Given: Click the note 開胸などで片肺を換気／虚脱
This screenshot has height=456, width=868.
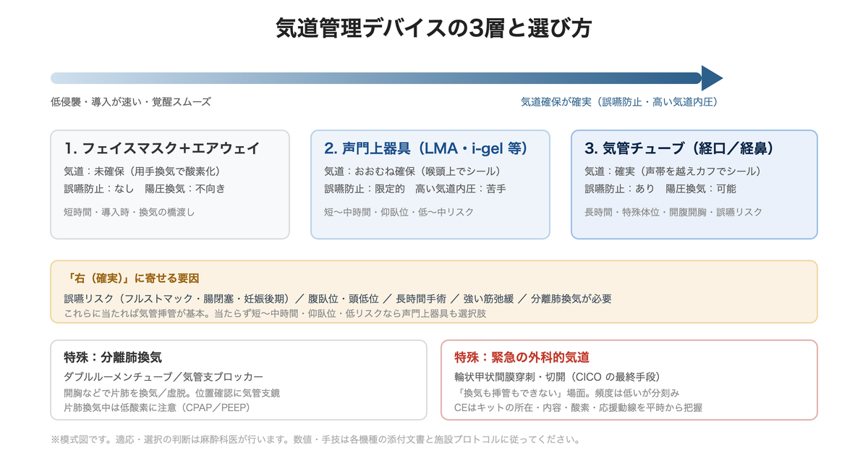Looking at the screenshot, I should (171, 393).
